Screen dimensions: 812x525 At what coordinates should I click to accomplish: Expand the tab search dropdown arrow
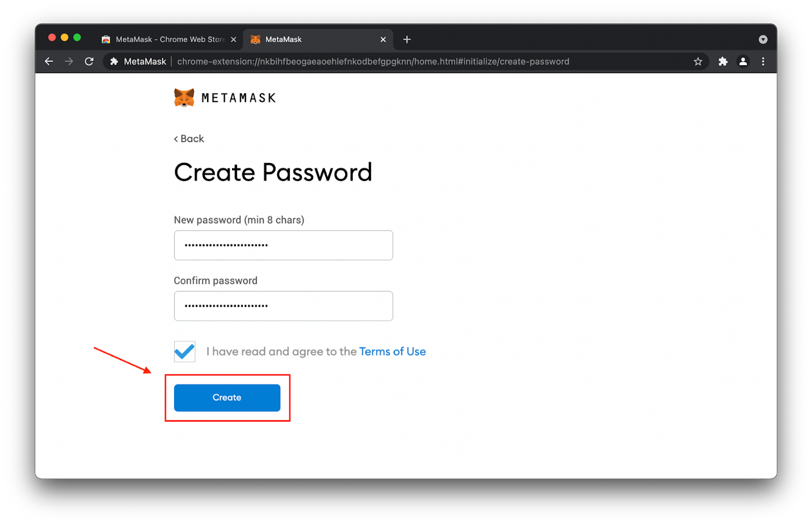(x=763, y=39)
